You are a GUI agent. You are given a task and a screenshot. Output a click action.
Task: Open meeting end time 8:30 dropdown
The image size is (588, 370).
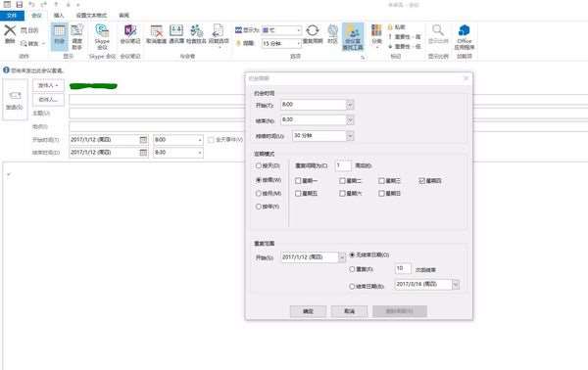click(x=200, y=153)
